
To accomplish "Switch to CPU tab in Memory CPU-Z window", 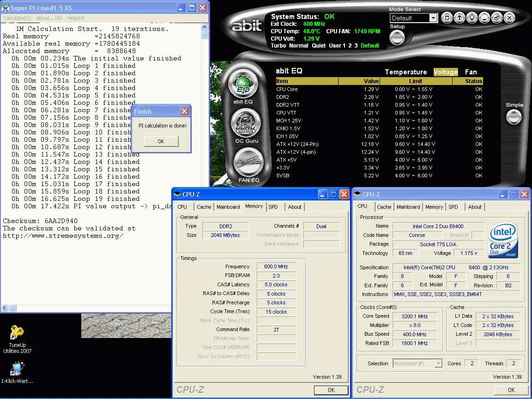I will click(182, 207).
